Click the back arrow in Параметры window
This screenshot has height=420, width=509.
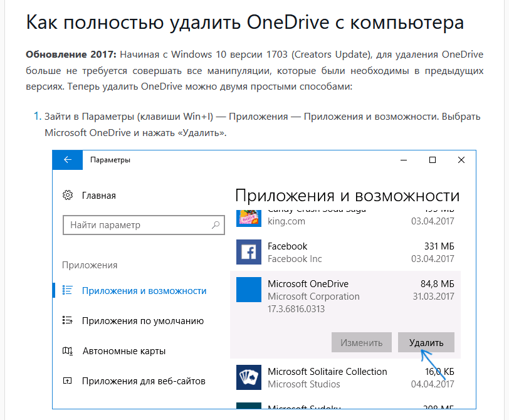coord(68,160)
